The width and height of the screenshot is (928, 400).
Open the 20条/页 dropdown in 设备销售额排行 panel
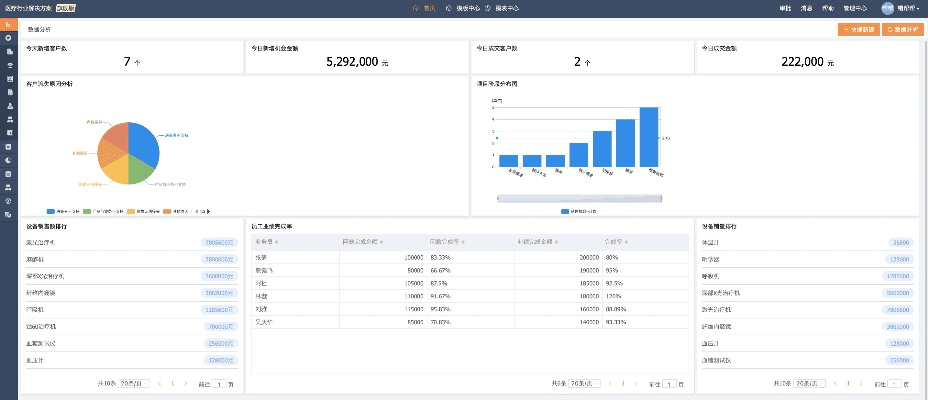tap(135, 383)
